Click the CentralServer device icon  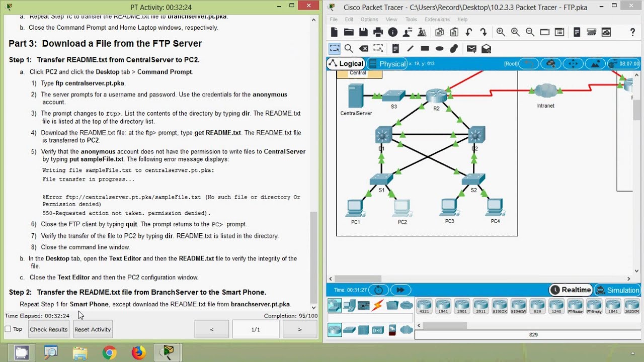tap(356, 96)
